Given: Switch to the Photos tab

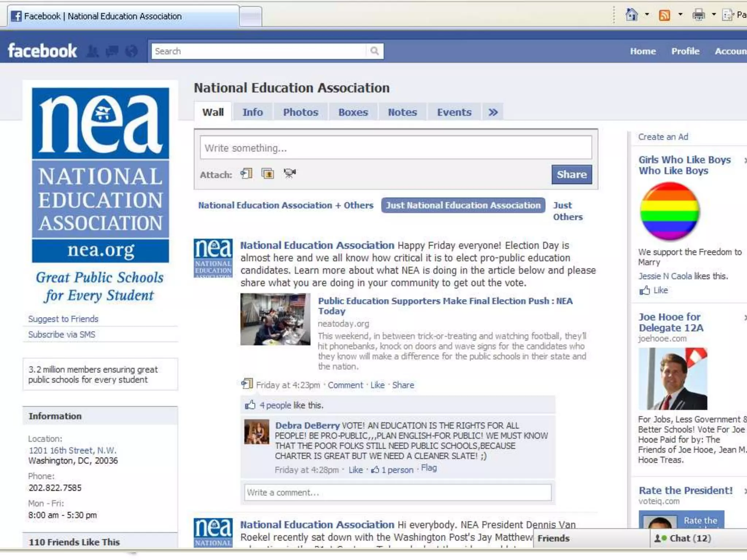Looking at the screenshot, I should (x=301, y=112).
